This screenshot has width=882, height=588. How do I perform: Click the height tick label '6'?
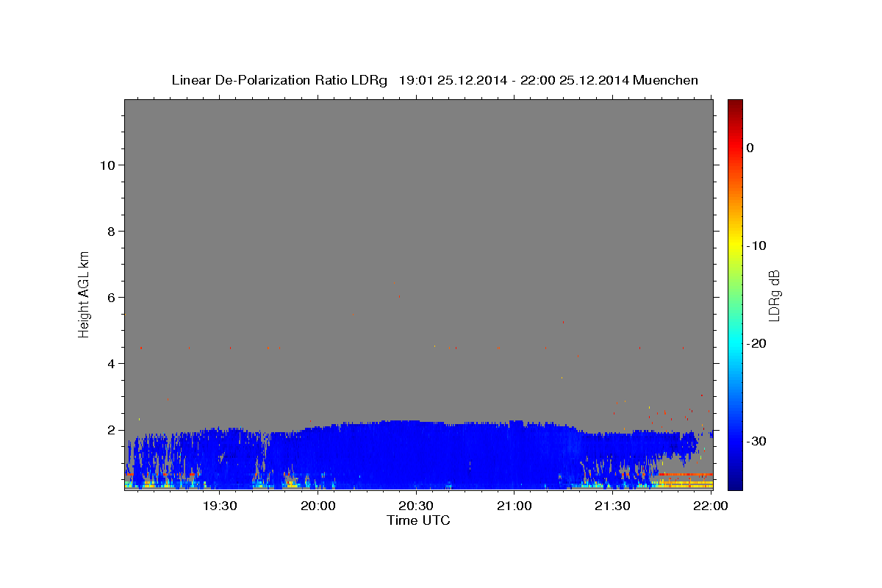[x=110, y=297]
